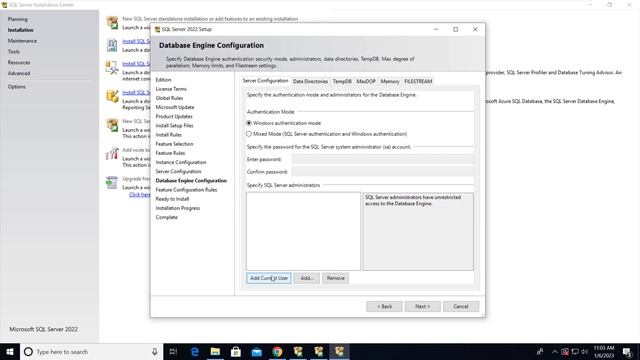This screenshot has height=360, width=640.
Task: Click the License Terms step
Action: click(171, 89)
